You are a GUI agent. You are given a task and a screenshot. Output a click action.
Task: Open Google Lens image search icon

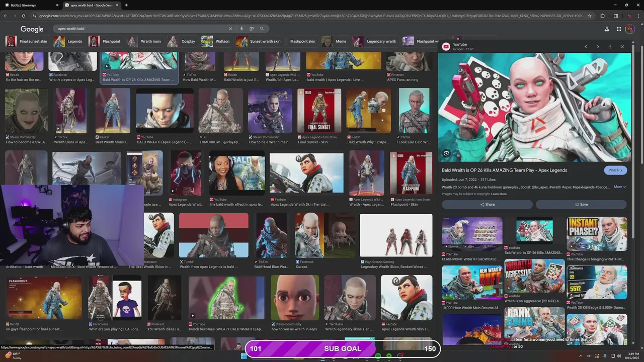252,29
